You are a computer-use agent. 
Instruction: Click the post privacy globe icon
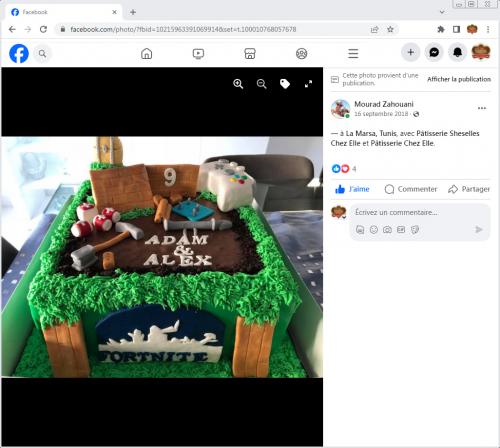(x=416, y=114)
